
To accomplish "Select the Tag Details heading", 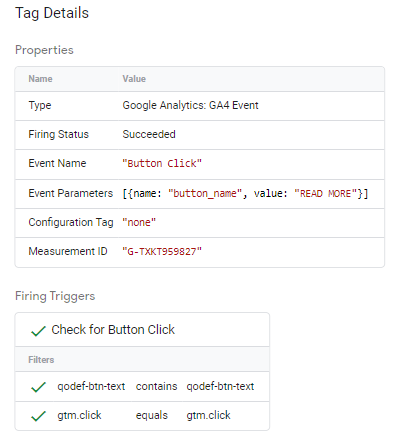I will tap(52, 13).
